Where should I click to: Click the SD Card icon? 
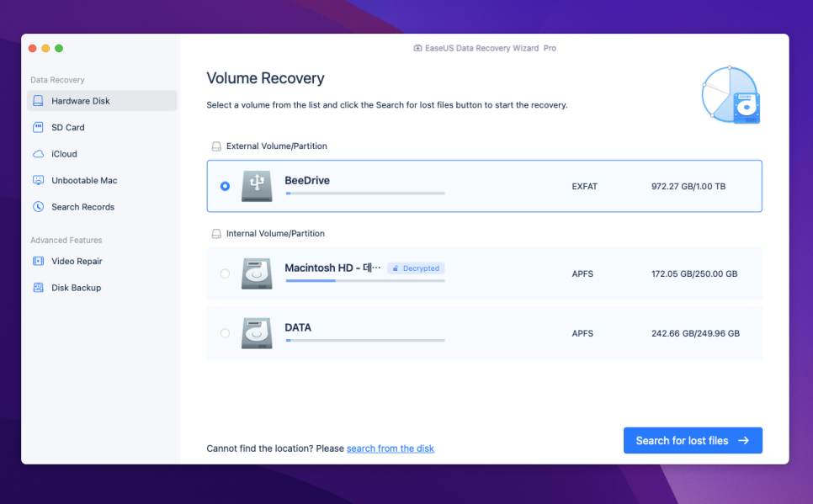point(39,127)
